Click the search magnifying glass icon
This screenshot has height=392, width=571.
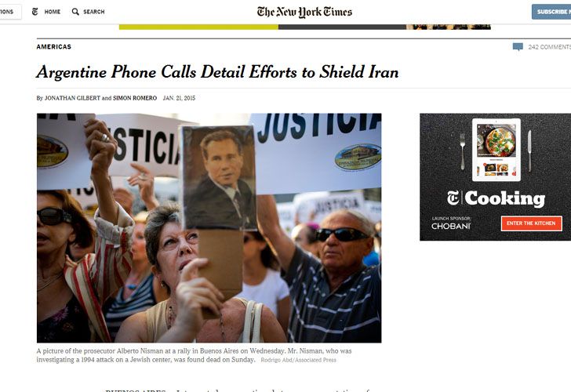75,12
